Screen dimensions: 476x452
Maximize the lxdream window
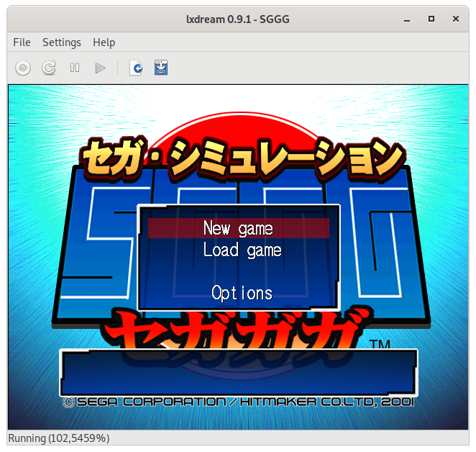[431, 19]
